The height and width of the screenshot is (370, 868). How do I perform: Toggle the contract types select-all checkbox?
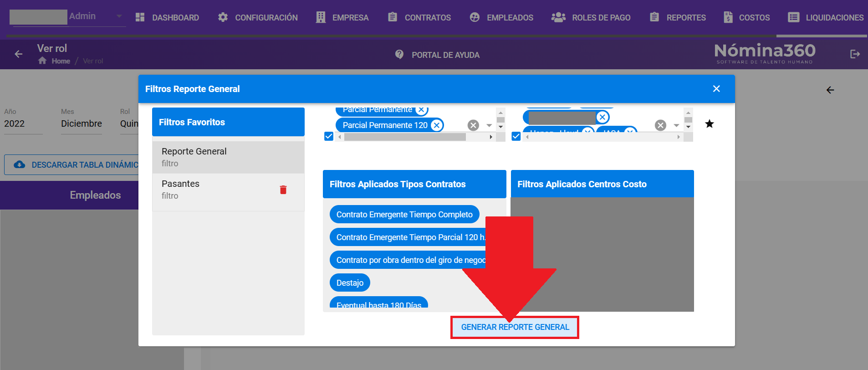[329, 136]
